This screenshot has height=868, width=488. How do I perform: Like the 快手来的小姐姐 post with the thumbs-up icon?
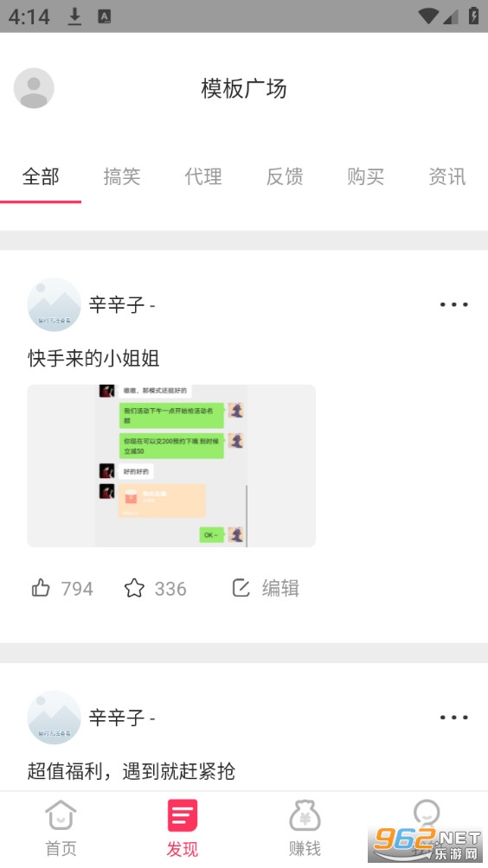(41, 587)
